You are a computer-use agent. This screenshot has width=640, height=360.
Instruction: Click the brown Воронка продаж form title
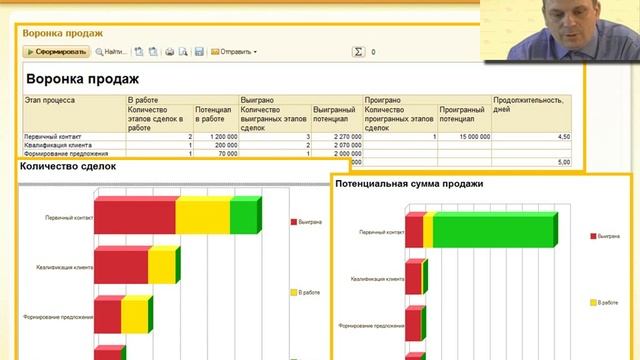62,33
